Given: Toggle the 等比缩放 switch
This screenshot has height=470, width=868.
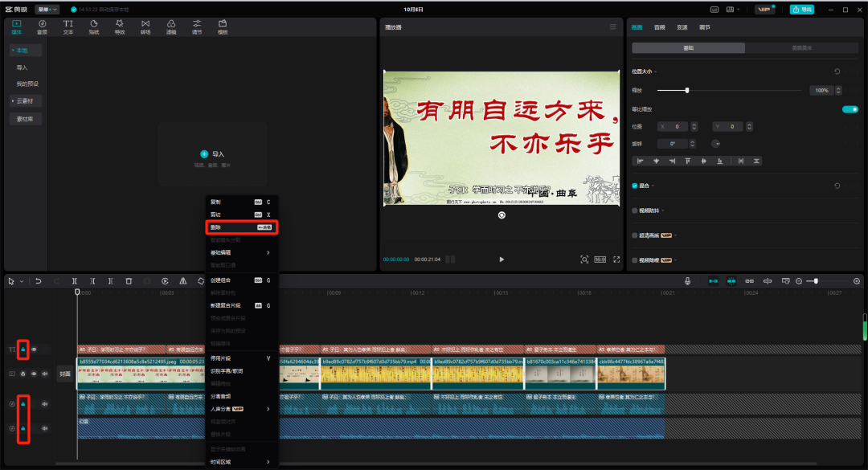Looking at the screenshot, I should (x=850, y=109).
